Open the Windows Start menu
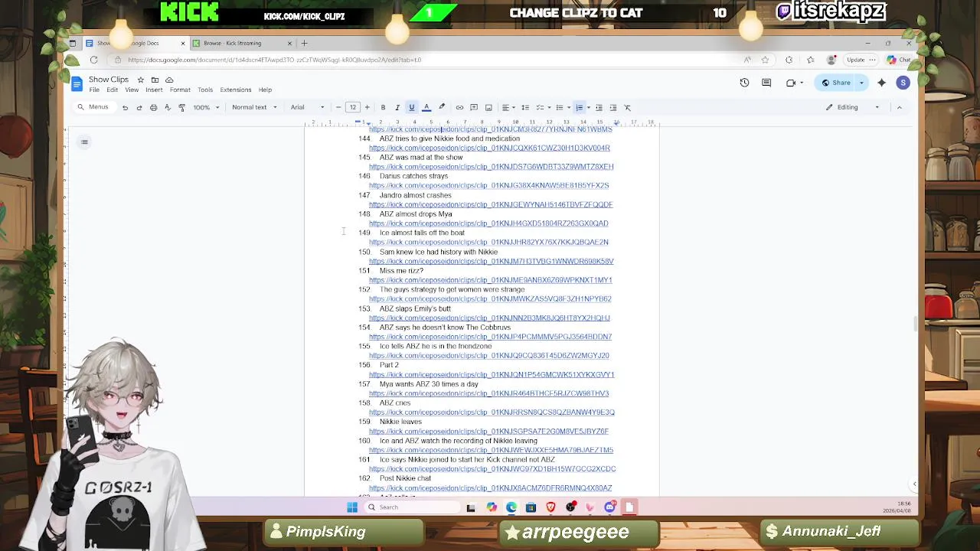Image resolution: width=980 pixels, height=551 pixels. (x=352, y=507)
